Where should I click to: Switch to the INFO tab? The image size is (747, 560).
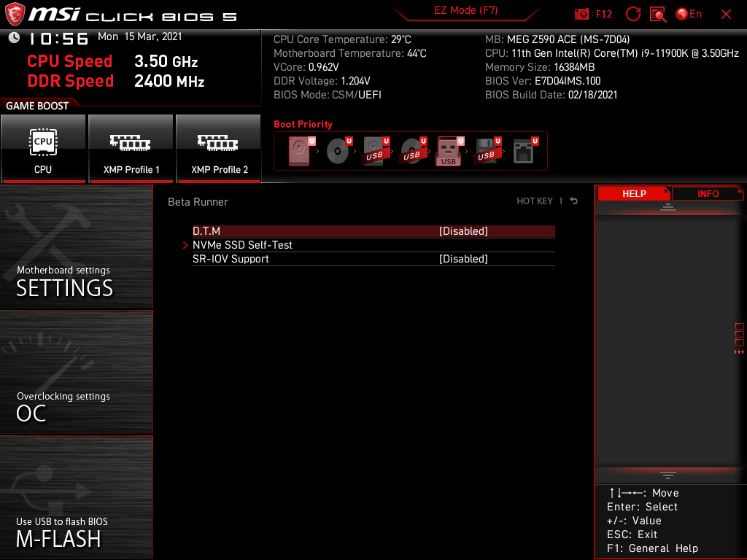(708, 193)
